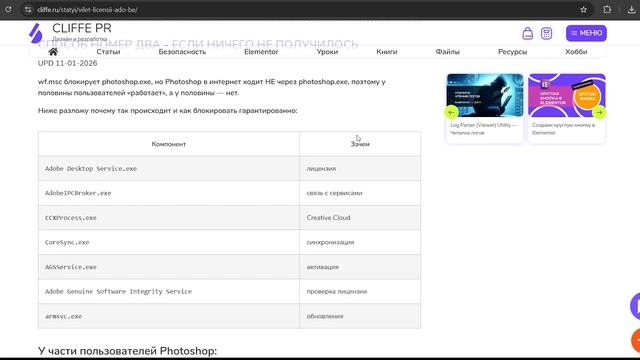This screenshot has height=360, width=640.
Task: Reload the page with browser refresh icon
Action: point(8,9)
